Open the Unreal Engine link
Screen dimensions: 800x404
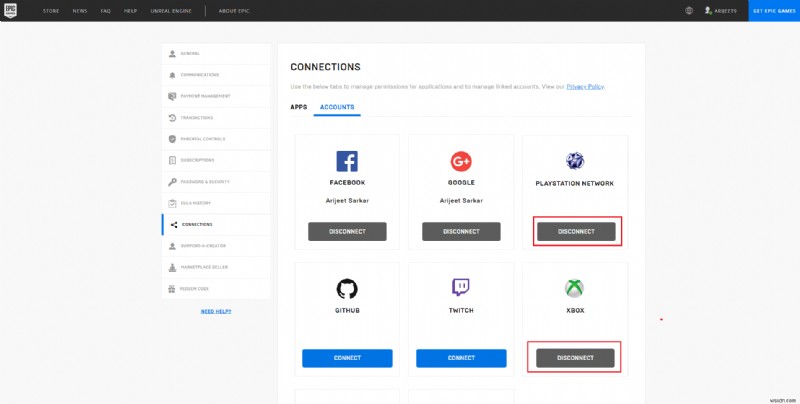tap(171, 11)
